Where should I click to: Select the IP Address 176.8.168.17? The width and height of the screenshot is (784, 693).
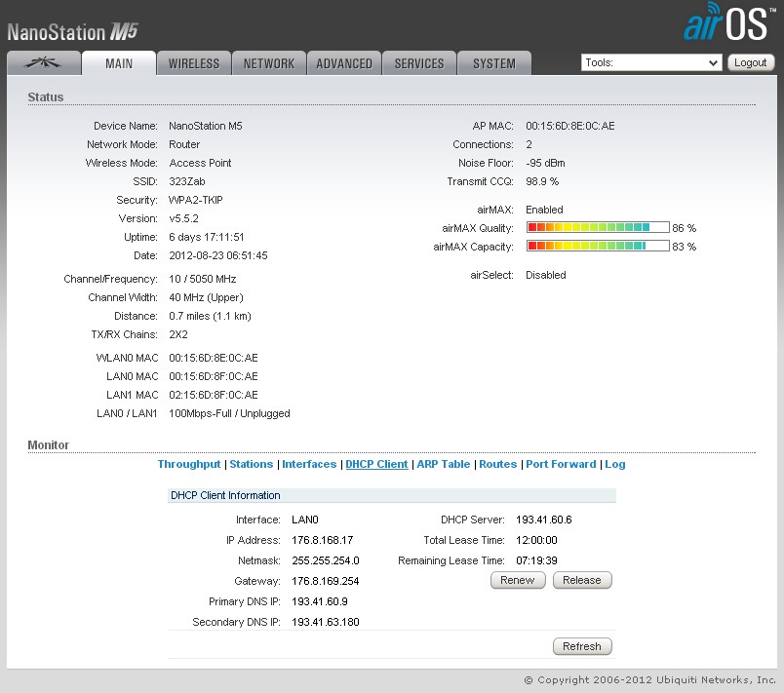tap(323, 540)
